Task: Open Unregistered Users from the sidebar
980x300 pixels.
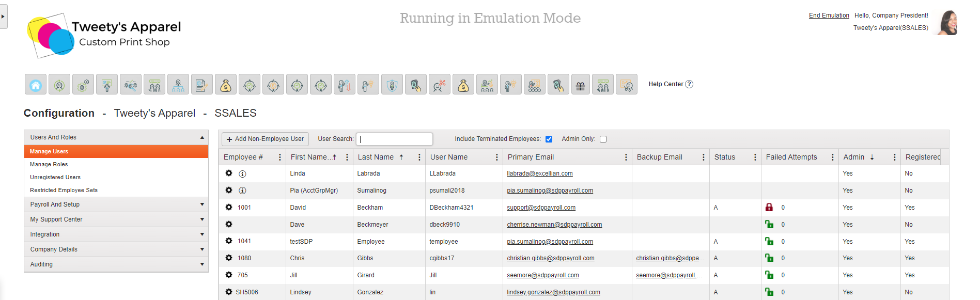Action: pyautogui.click(x=55, y=177)
